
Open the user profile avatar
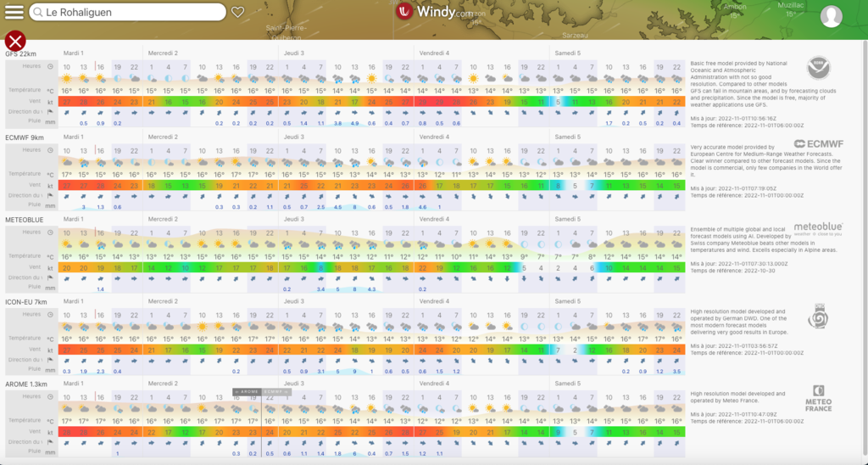[x=831, y=17]
